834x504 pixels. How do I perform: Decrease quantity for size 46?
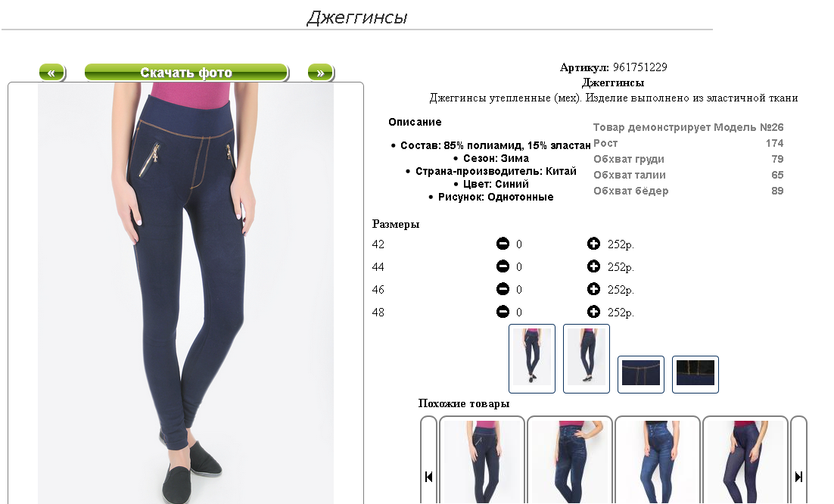click(503, 289)
